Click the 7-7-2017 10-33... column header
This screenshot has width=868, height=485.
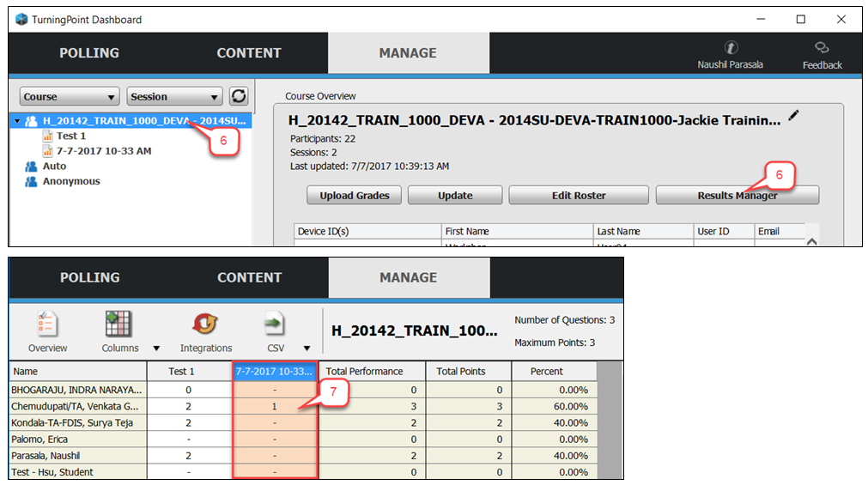point(275,372)
